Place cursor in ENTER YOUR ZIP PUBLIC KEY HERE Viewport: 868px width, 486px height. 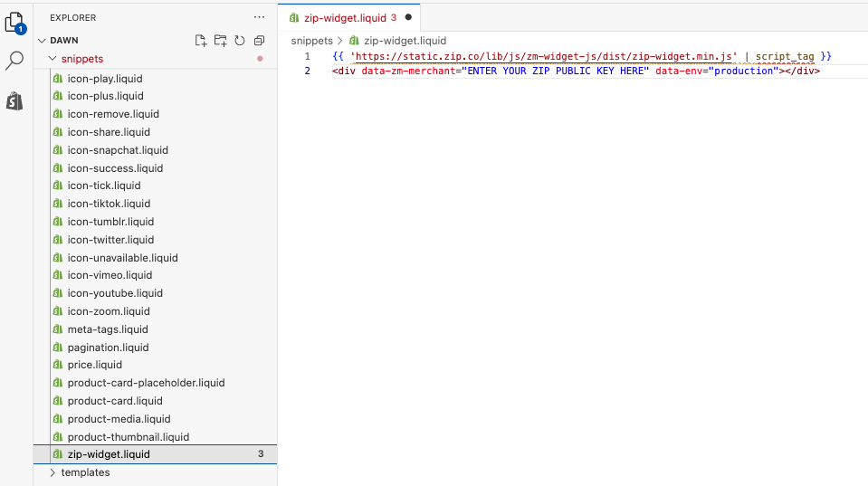click(x=556, y=71)
